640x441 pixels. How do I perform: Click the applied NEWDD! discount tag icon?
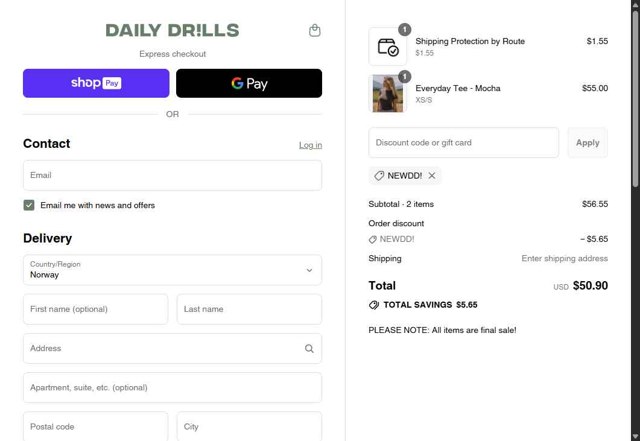(379, 176)
